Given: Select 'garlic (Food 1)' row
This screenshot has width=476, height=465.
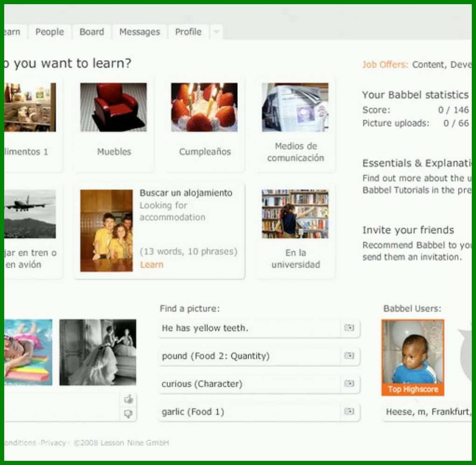Looking at the screenshot, I should tap(259, 412).
